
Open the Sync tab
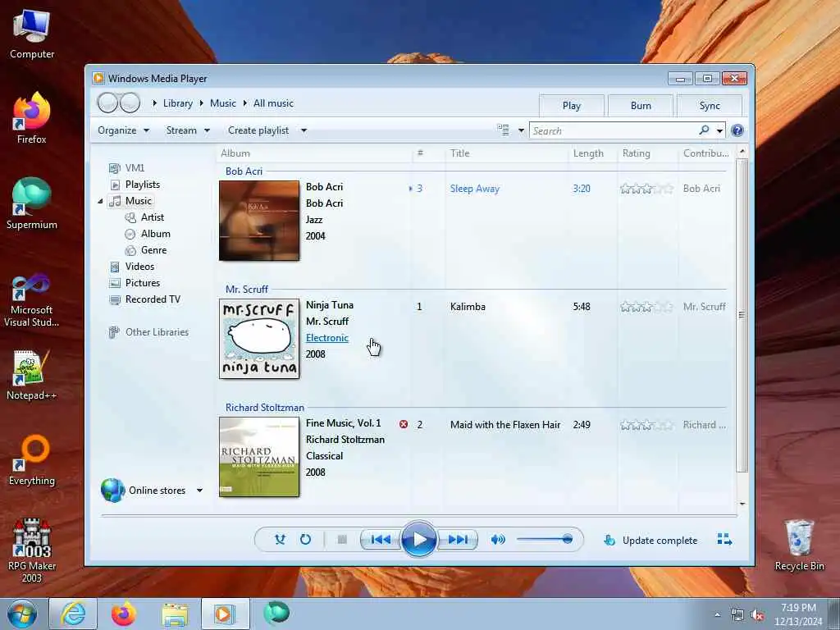(710, 106)
